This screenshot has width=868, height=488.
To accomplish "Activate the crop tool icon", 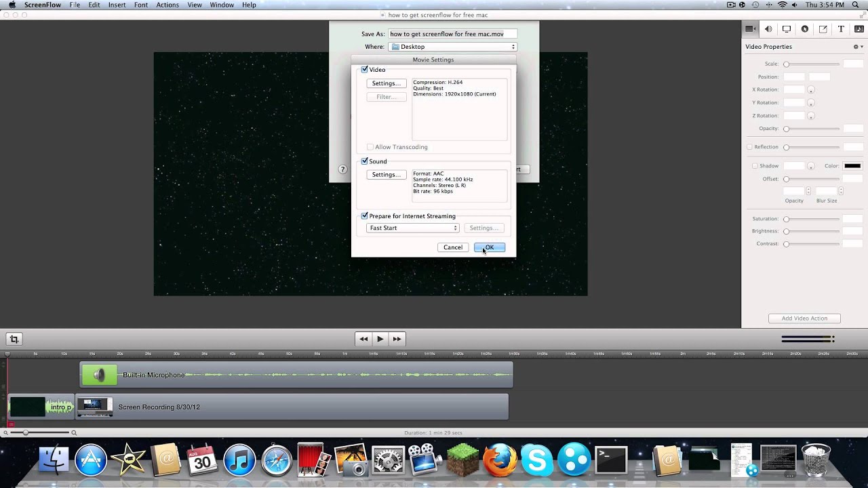I will [14, 339].
